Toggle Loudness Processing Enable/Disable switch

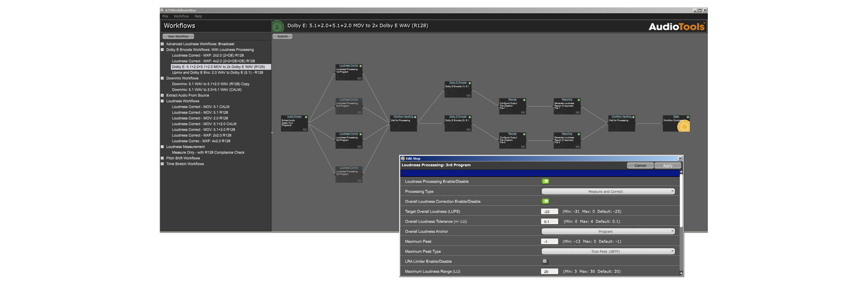[x=546, y=181]
